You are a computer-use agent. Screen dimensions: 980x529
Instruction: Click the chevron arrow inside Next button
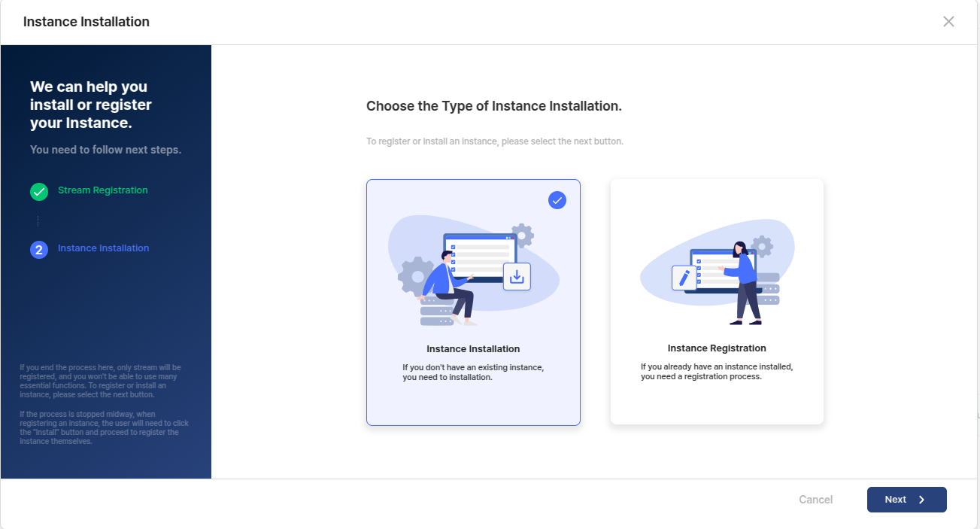(921, 500)
